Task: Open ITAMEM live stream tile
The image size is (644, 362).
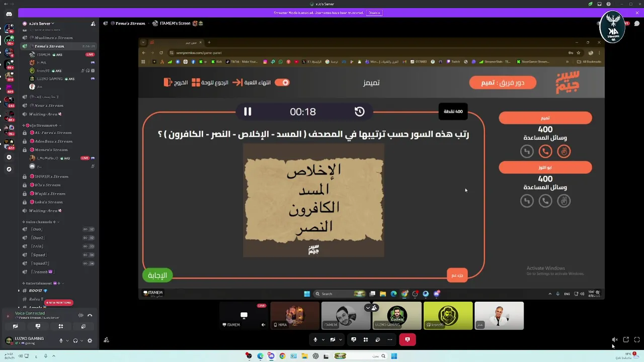Action: click(244, 316)
